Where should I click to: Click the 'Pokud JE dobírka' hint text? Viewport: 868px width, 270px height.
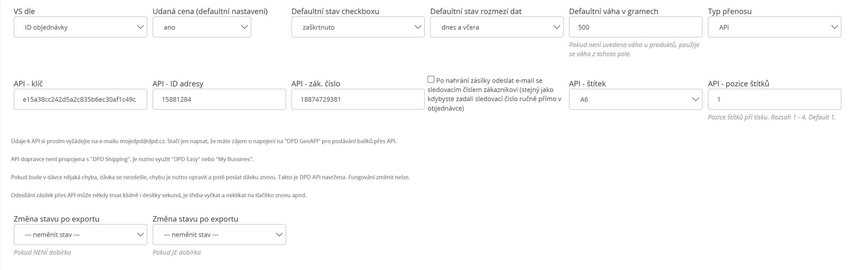177,253
